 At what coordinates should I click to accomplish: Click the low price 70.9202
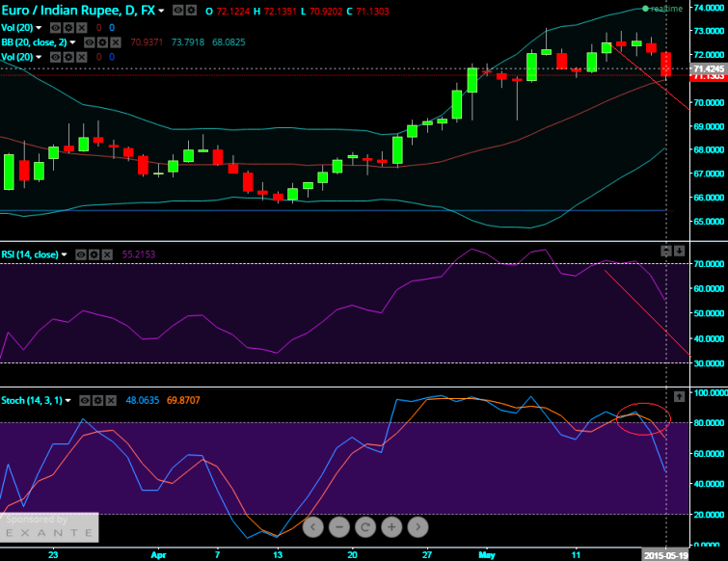point(326,11)
